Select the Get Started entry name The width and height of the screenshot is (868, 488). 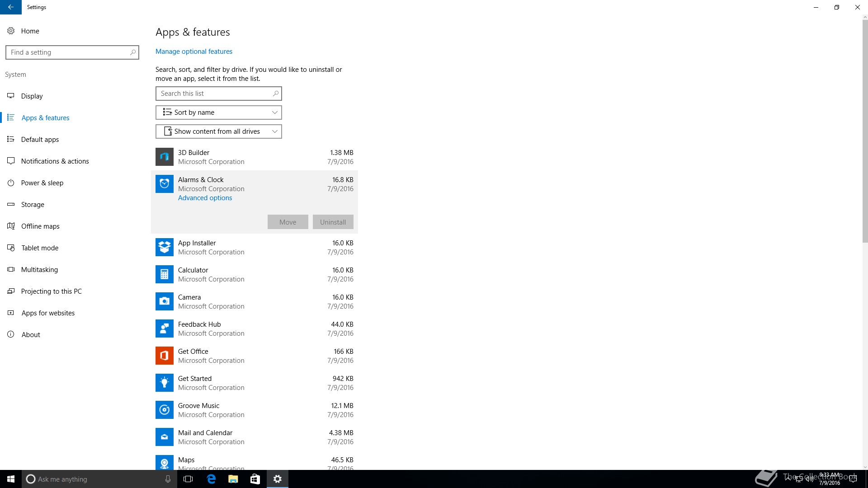195,379
